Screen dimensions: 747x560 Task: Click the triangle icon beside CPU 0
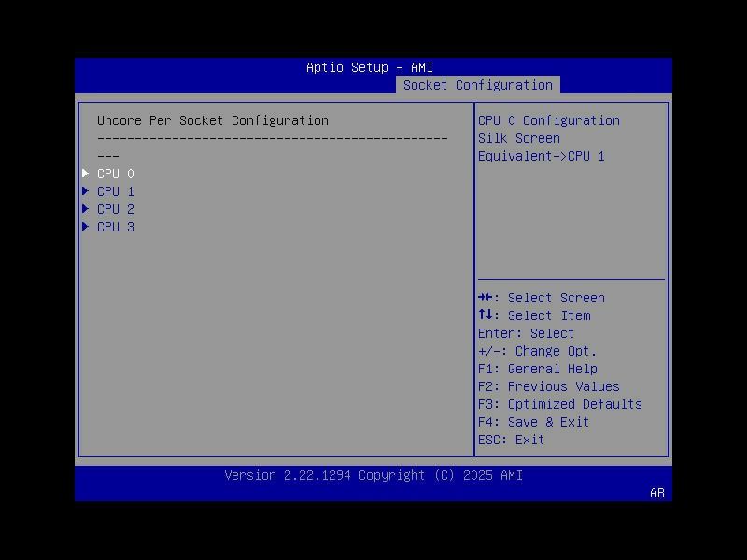point(86,173)
